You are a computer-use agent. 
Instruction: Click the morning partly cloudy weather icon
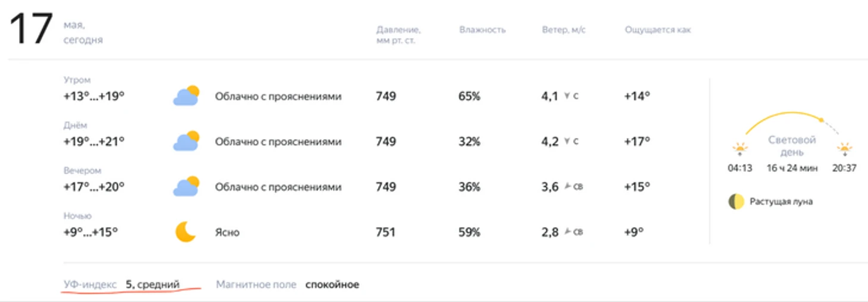click(x=185, y=96)
